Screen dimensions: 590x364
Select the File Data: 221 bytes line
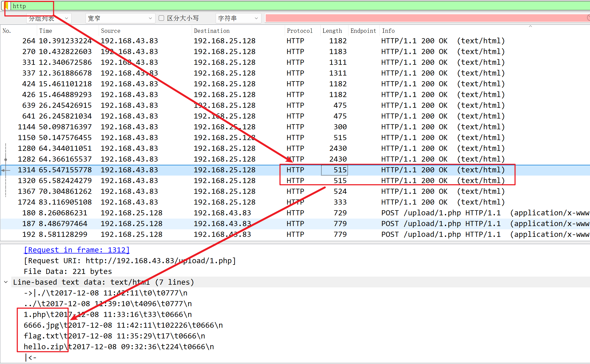(68, 272)
